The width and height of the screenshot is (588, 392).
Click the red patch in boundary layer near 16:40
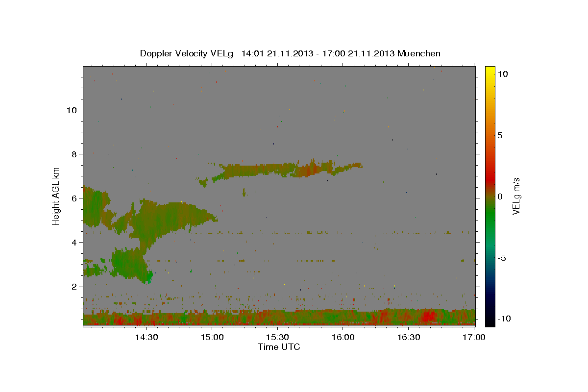[x=428, y=316]
